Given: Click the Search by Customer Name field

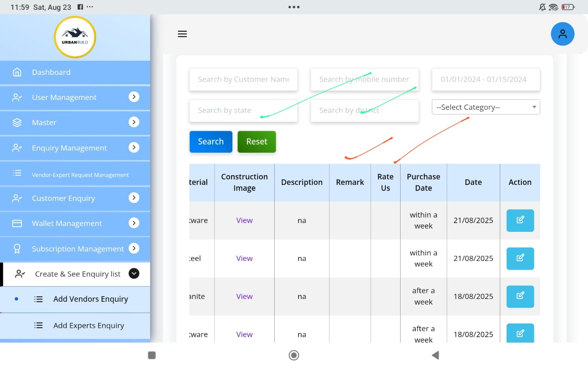Looking at the screenshot, I should [243, 80].
